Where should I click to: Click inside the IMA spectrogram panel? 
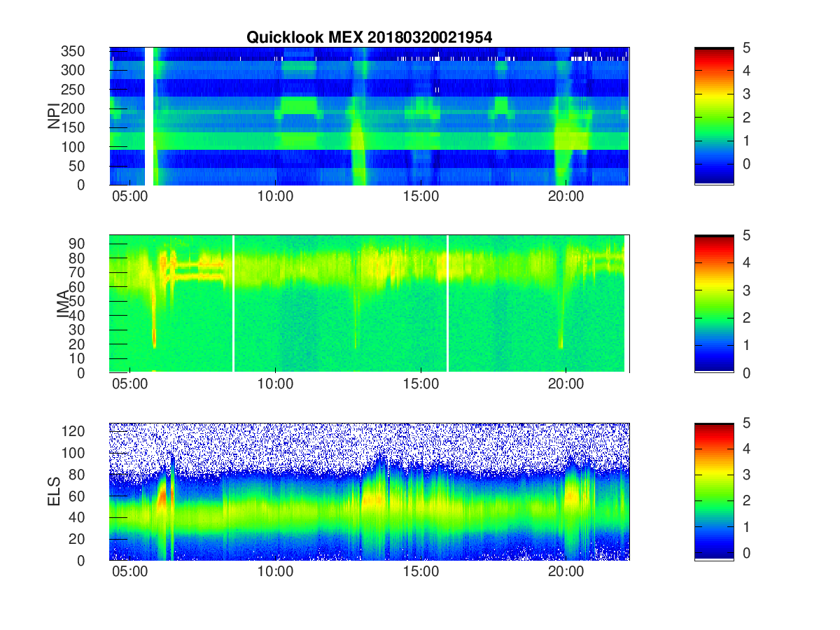[x=370, y=304]
